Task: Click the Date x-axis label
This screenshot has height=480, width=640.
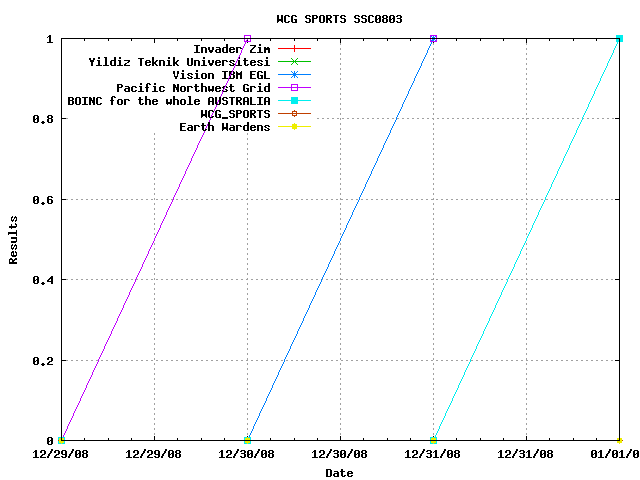Action: point(339,473)
